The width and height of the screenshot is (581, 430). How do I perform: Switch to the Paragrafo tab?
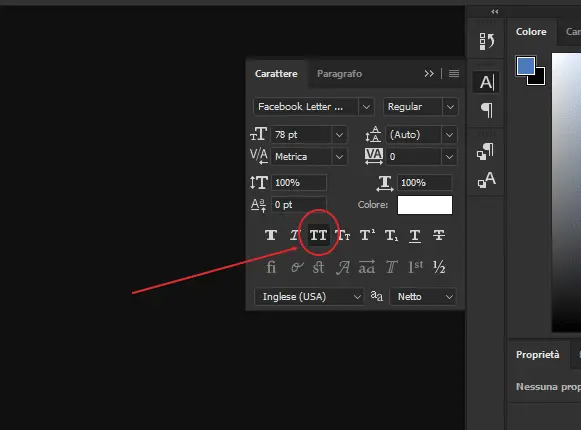point(339,73)
